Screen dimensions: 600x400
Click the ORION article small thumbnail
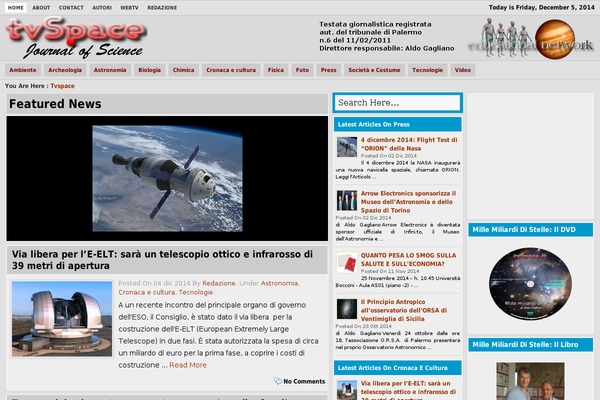point(347,147)
